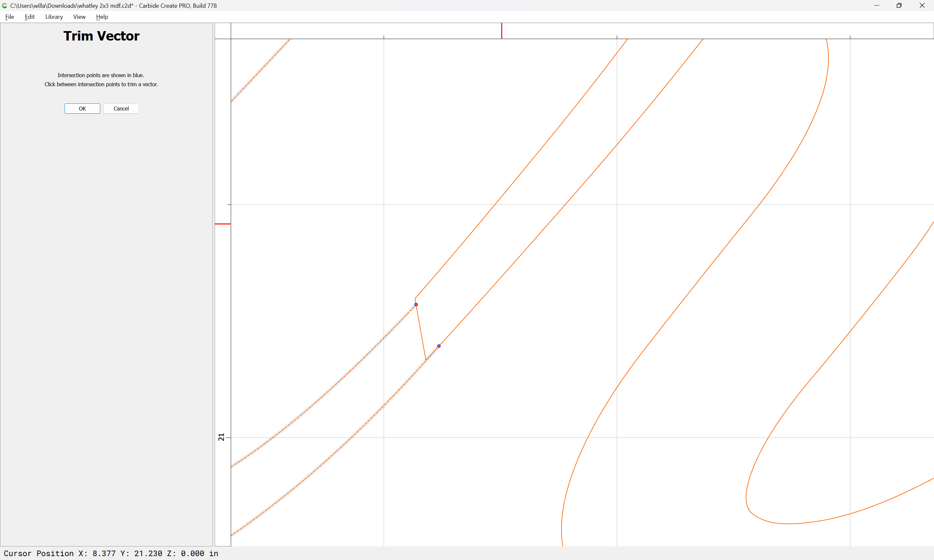This screenshot has width=934, height=560.
Task: Open the Help menu
Action: coord(102,17)
